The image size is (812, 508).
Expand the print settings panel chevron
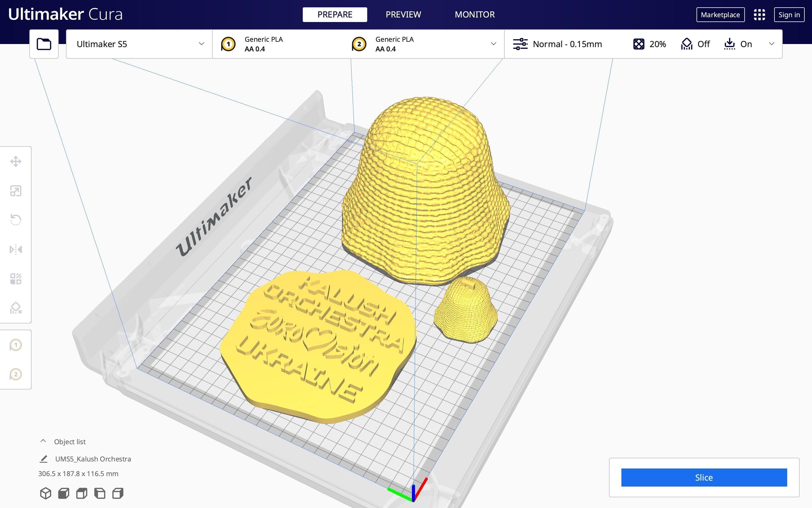(771, 44)
